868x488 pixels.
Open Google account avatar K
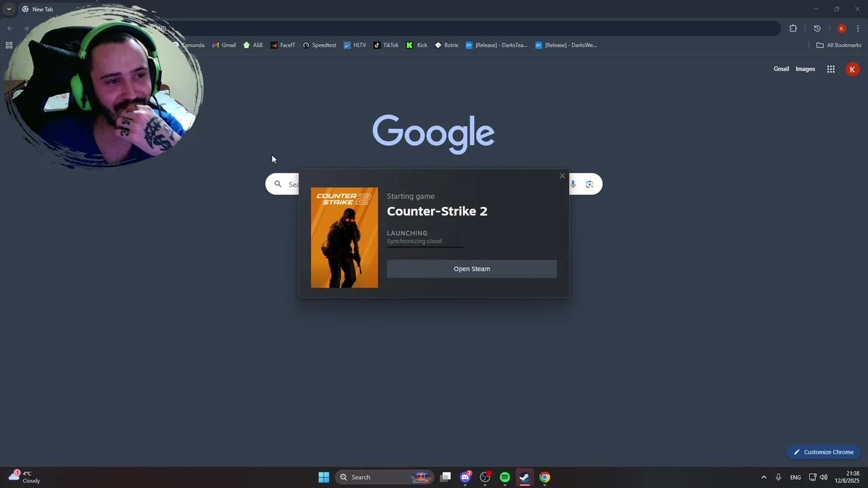tap(852, 69)
